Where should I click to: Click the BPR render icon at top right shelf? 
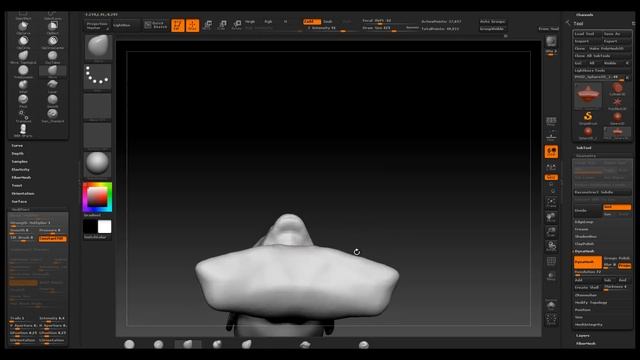pos(551,41)
